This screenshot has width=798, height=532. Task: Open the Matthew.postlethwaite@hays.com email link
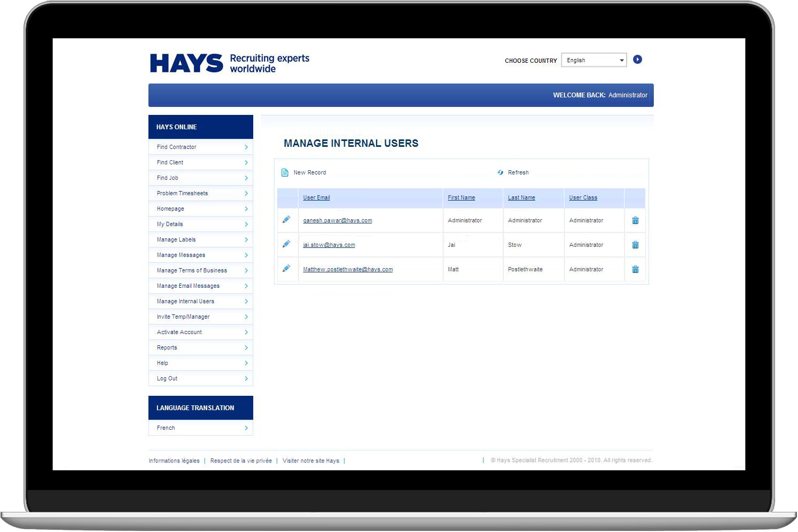pos(348,269)
